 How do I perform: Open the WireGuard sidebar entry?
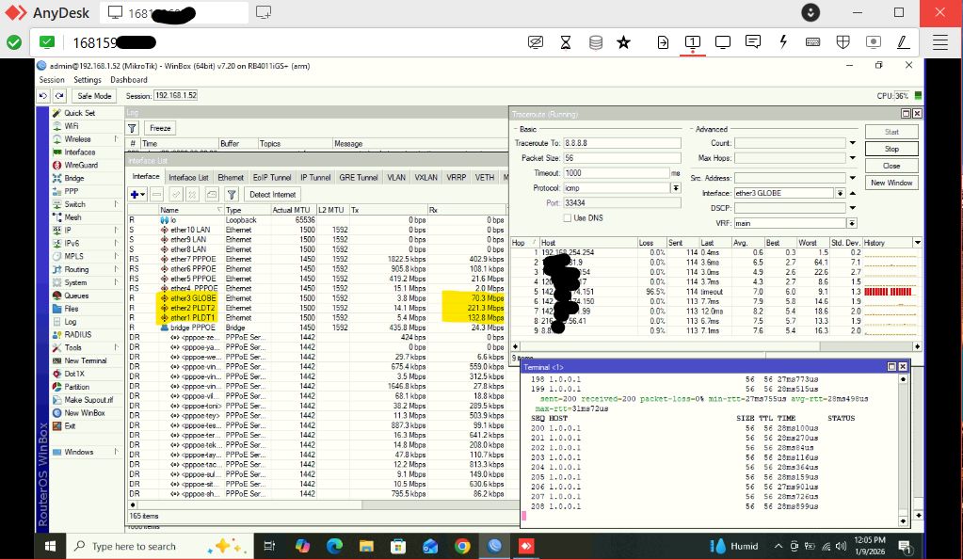[x=80, y=165]
